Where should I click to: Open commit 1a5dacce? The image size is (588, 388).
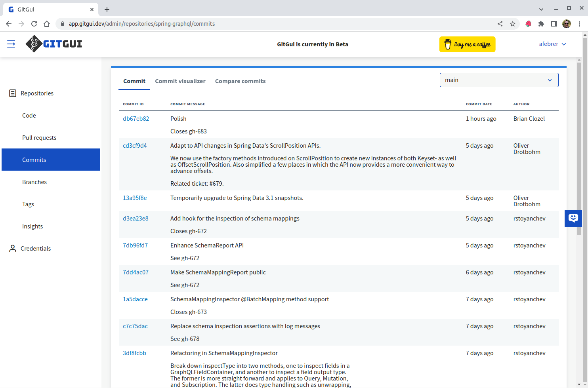pos(135,299)
